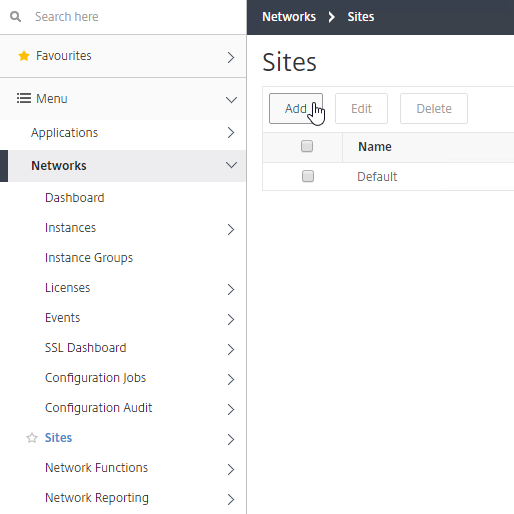Collapse the Networks submenu chevron
Image resolution: width=514 pixels, height=514 pixels.
tap(231, 165)
